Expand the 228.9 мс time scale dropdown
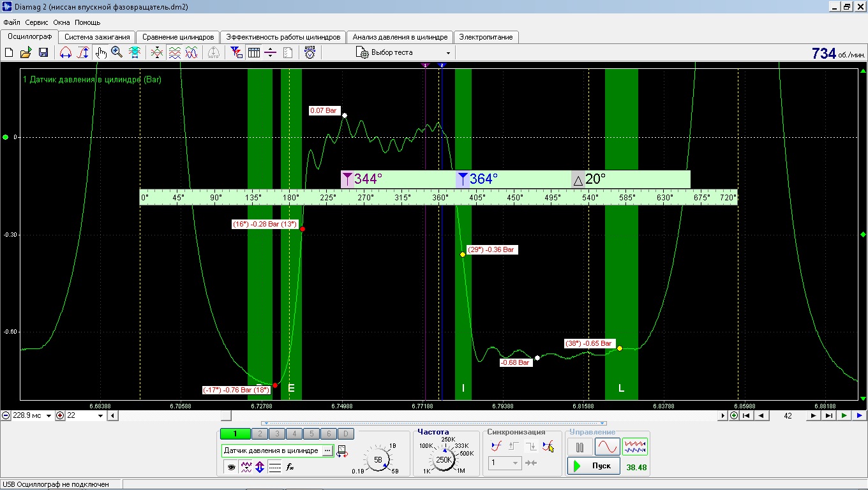 click(49, 416)
